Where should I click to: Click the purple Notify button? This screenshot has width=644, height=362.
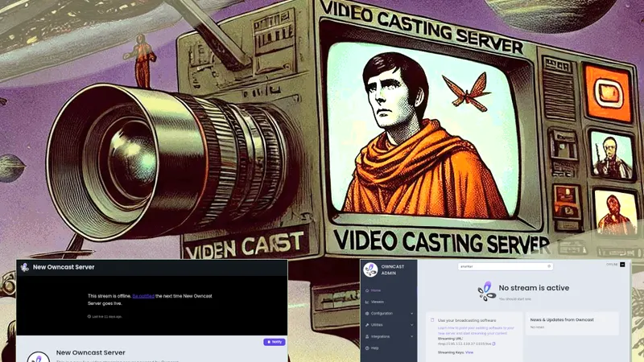[x=275, y=341]
